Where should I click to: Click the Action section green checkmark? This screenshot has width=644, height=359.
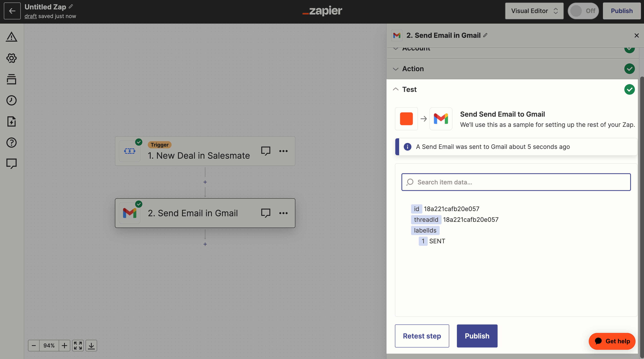(x=629, y=68)
